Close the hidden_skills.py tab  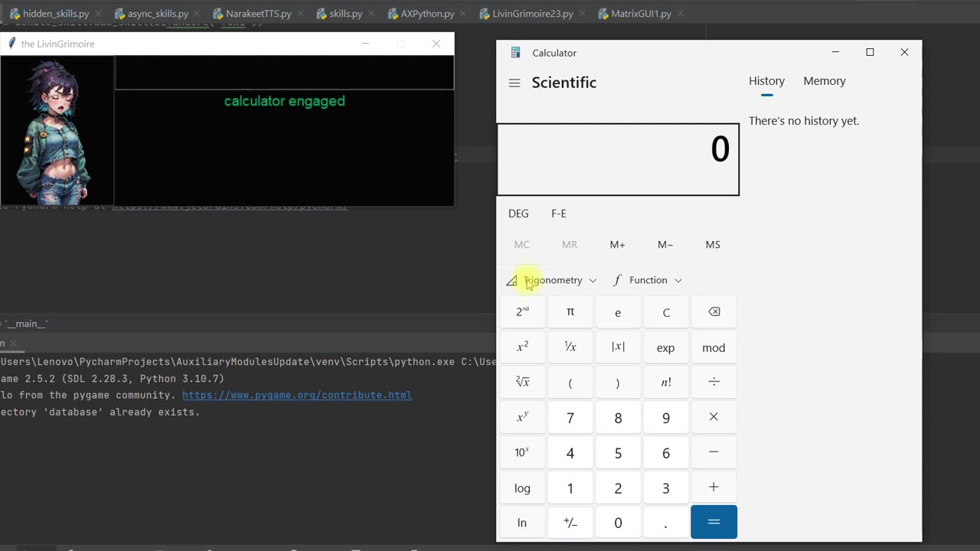click(98, 14)
